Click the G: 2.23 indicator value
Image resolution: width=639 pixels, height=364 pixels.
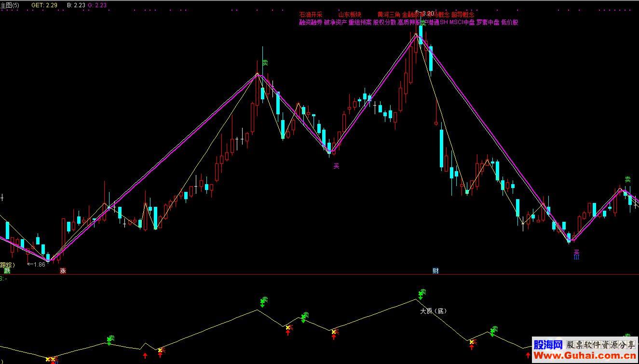click(x=97, y=5)
